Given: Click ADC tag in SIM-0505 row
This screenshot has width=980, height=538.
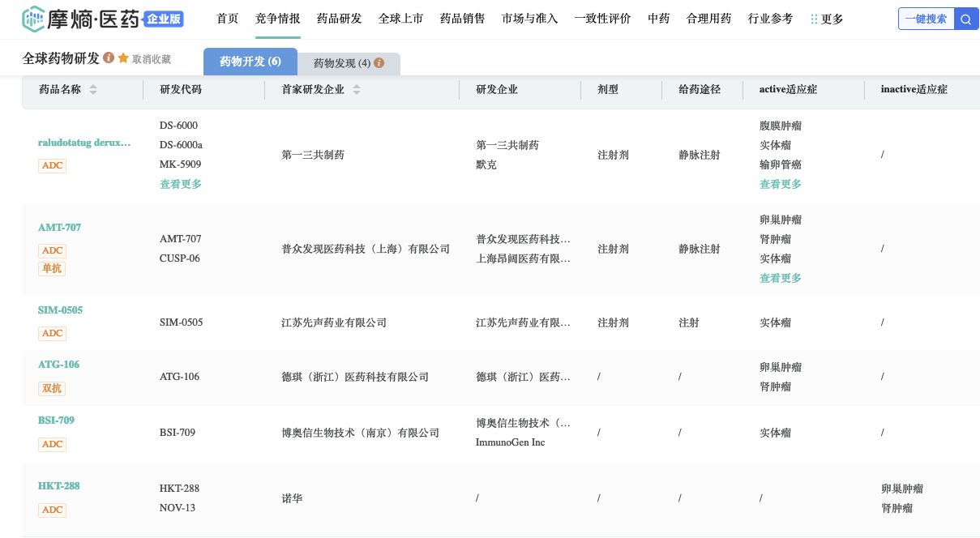Looking at the screenshot, I should tap(52, 334).
